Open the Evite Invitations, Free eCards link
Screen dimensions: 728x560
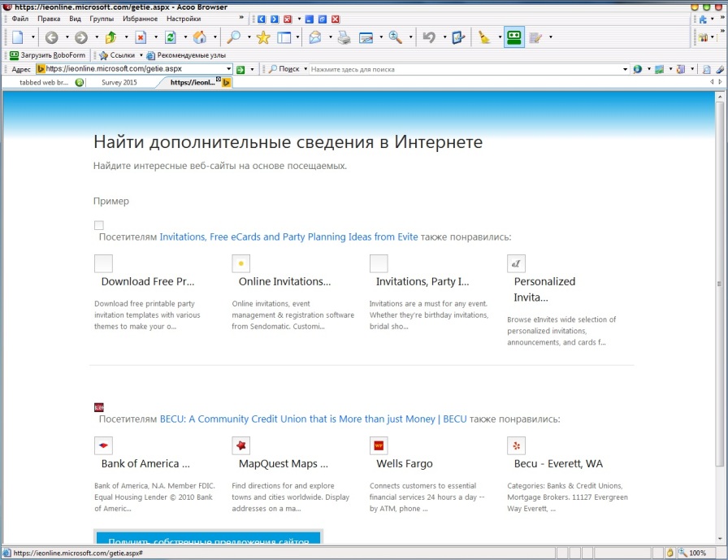click(x=288, y=237)
